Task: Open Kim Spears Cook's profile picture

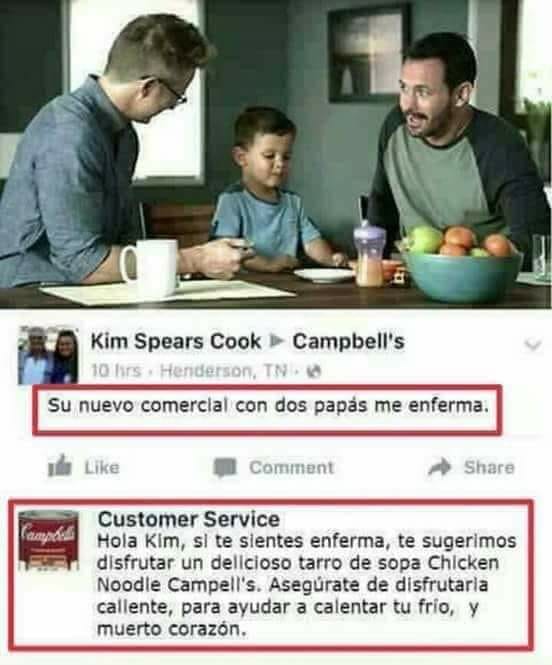Action: tap(48, 355)
